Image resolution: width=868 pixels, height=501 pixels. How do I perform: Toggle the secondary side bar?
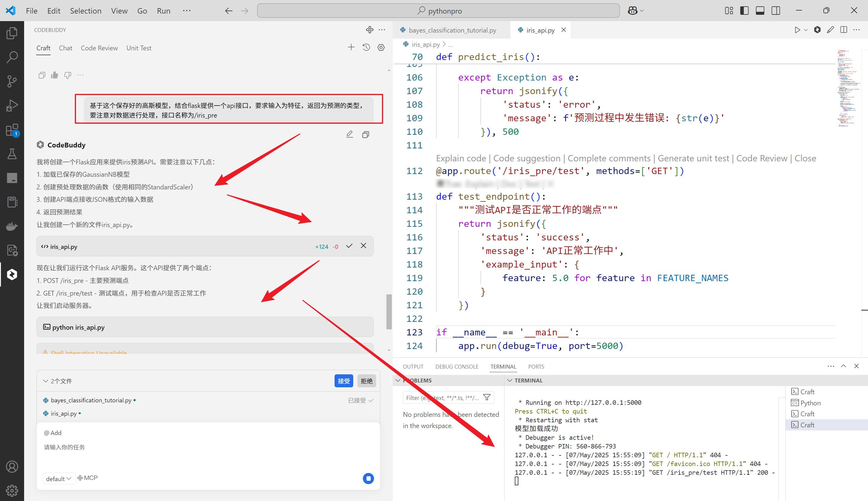776,11
